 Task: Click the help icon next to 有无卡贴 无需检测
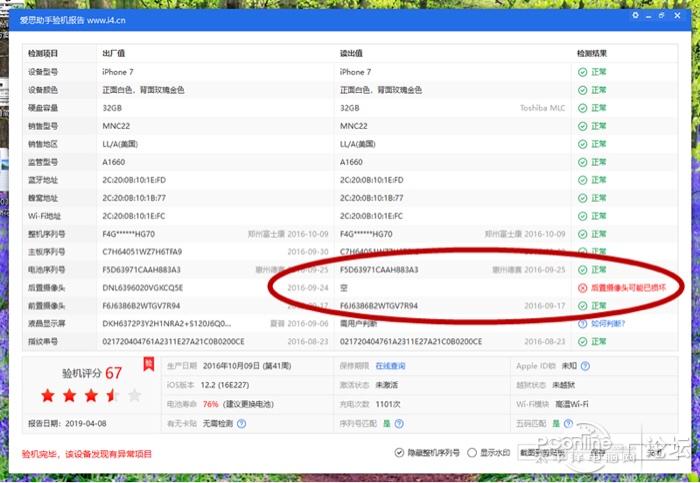pos(242,424)
